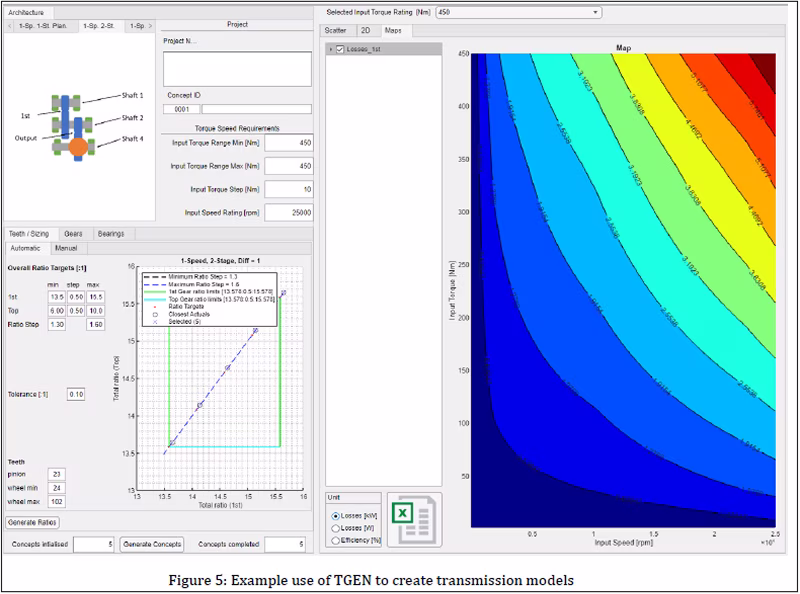
Task: Select the 1-Sp. 1-St. Plan. architecture tab
Action: coord(43,25)
